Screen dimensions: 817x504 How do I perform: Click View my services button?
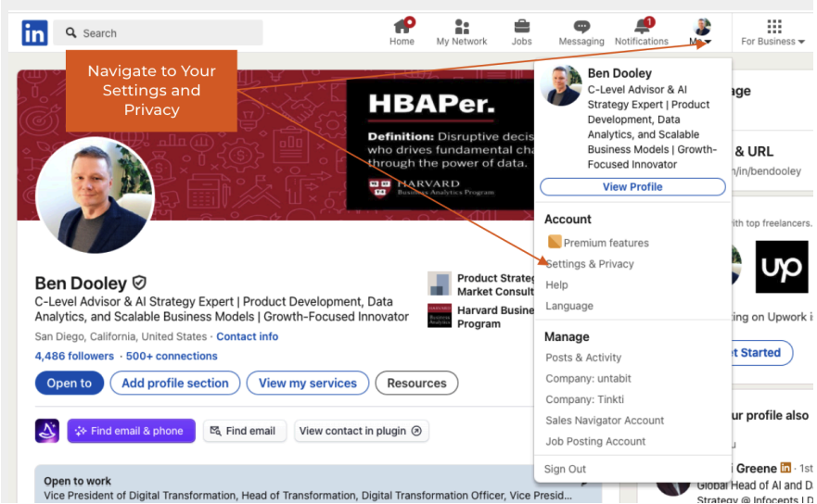tap(307, 384)
